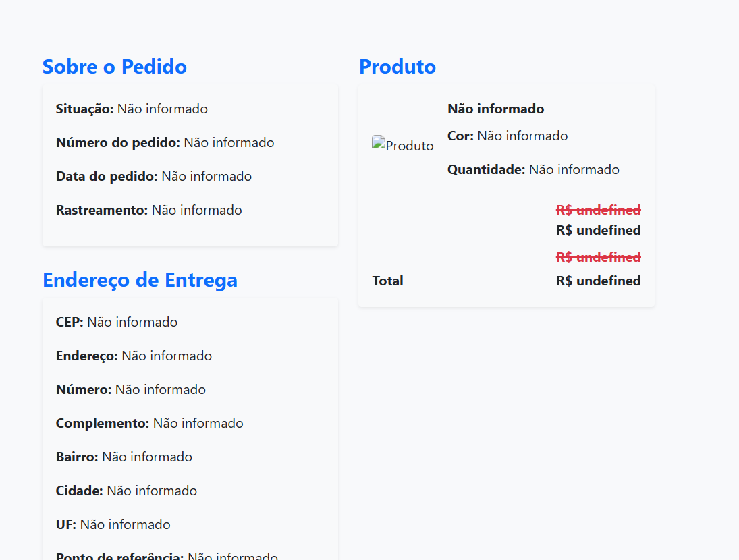The image size is (739, 560).
Task: Click the bold product name Não informado
Action: [x=495, y=109]
